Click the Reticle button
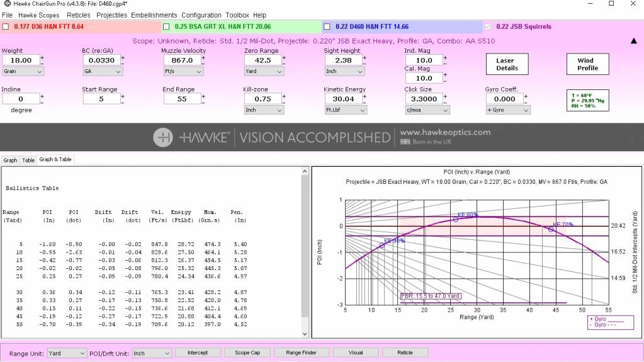644x362 pixels. click(405, 353)
